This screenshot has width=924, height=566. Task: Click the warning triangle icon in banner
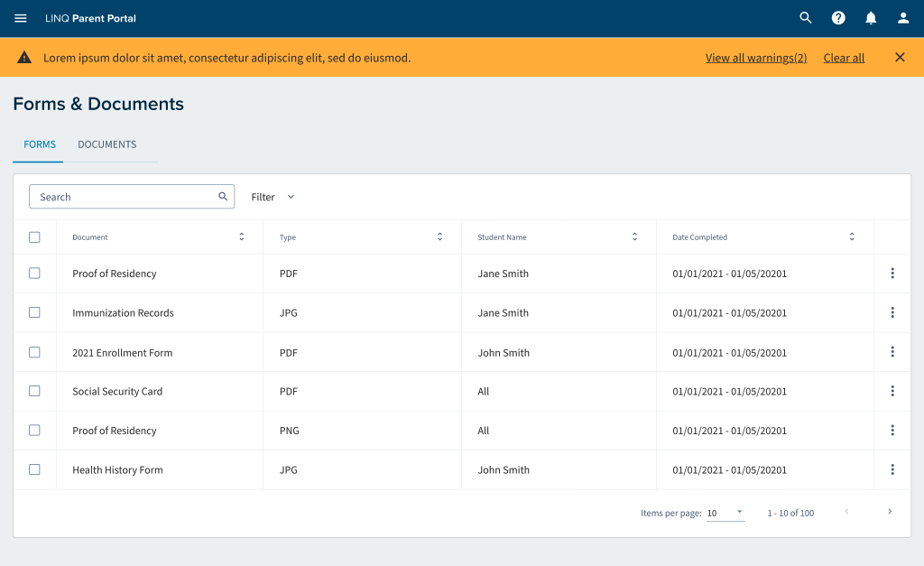coord(24,57)
